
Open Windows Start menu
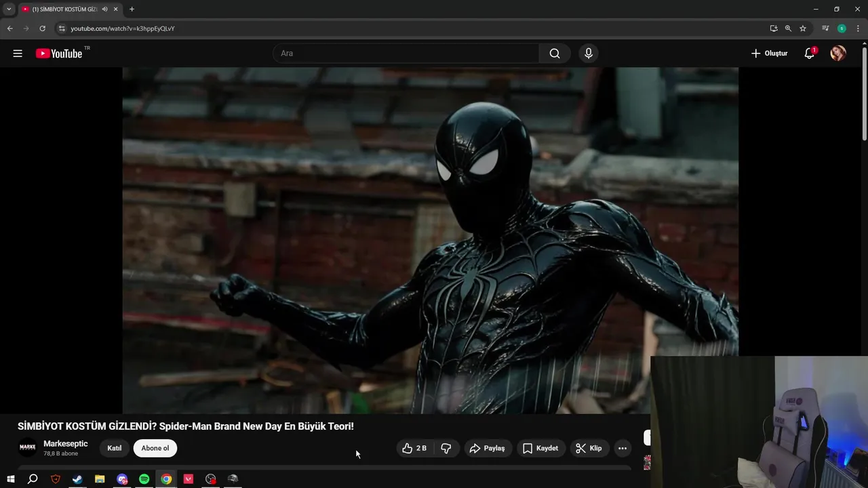click(x=10, y=479)
